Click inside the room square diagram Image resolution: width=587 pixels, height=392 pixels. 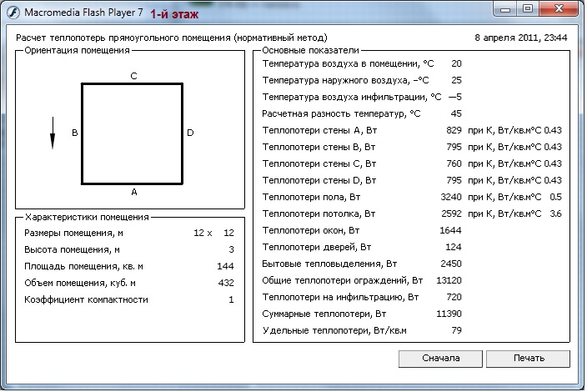click(132, 133)
